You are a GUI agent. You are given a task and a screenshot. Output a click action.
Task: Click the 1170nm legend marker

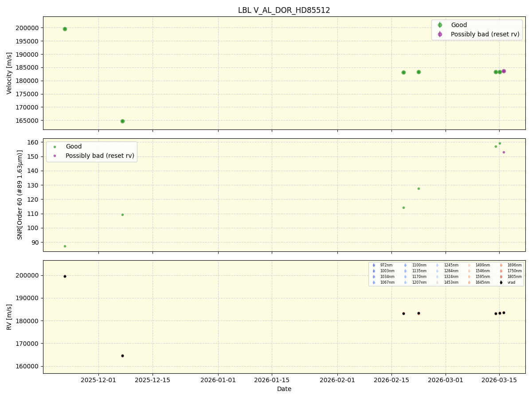pyautogui.click(x=405, y=277)
